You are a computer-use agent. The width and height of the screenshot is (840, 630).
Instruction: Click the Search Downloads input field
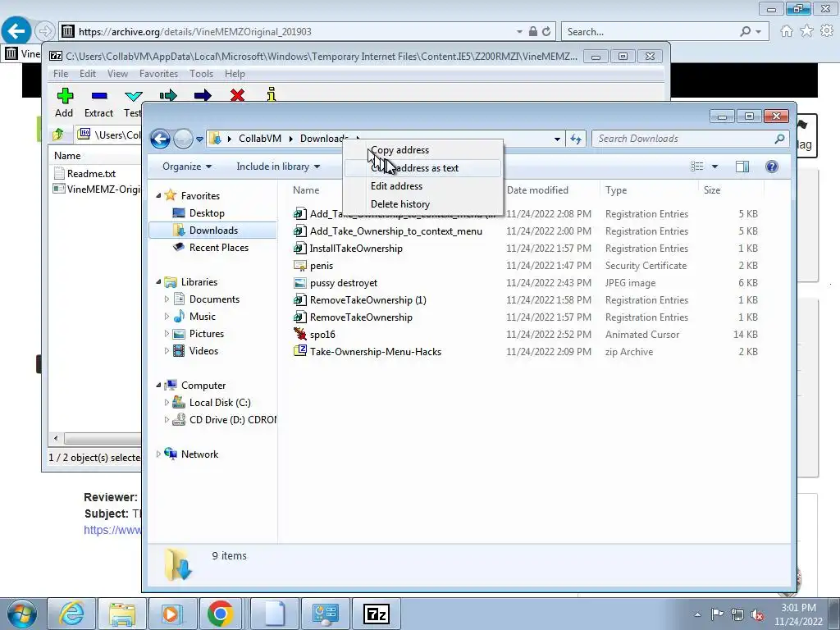[683, 139]
